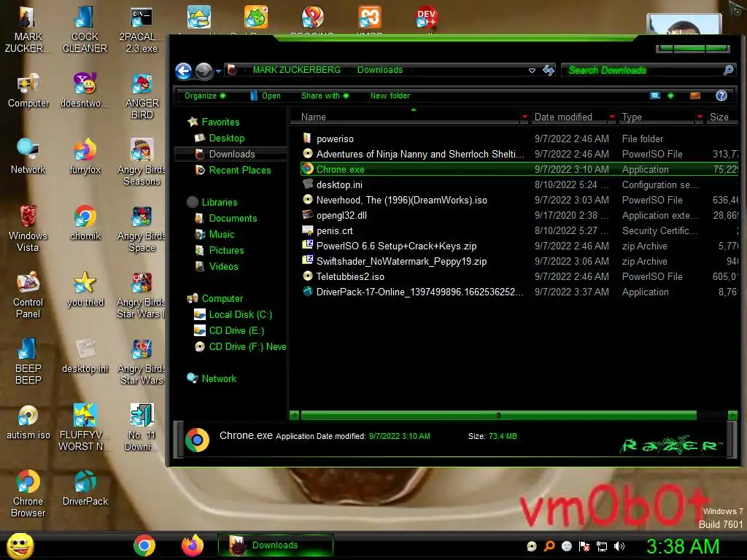
Task: Open the Angry Birds Seasons desktop icon
Action: click(142, 163)
